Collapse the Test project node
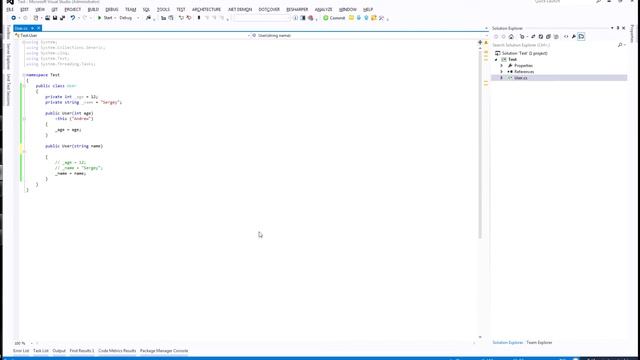 [496, 60]
